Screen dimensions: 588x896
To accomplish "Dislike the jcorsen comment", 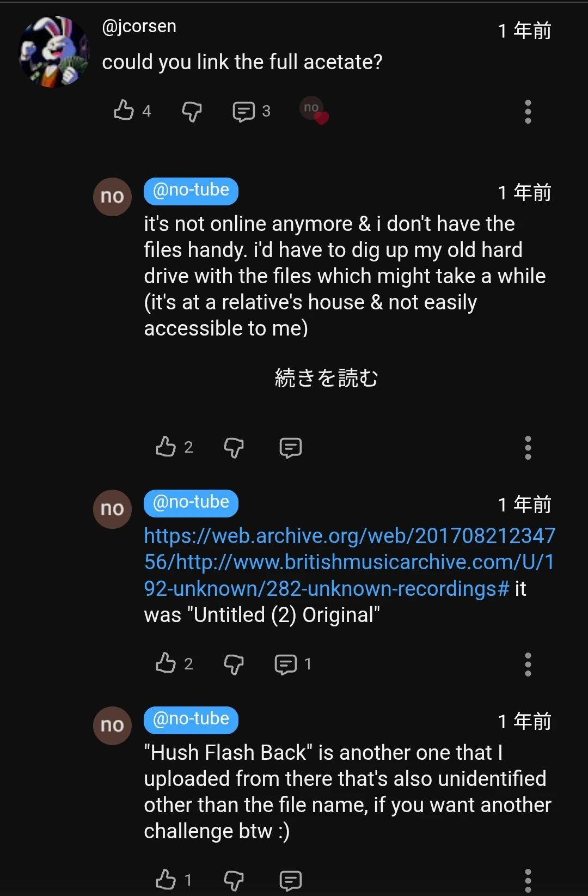I will pyautogui.click(x=192, y=112).
